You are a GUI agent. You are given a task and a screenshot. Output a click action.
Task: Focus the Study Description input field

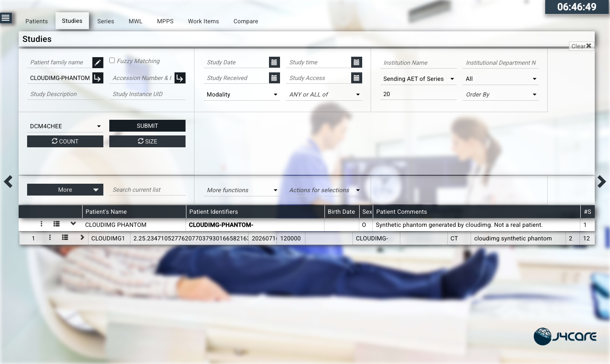point(65,94)
